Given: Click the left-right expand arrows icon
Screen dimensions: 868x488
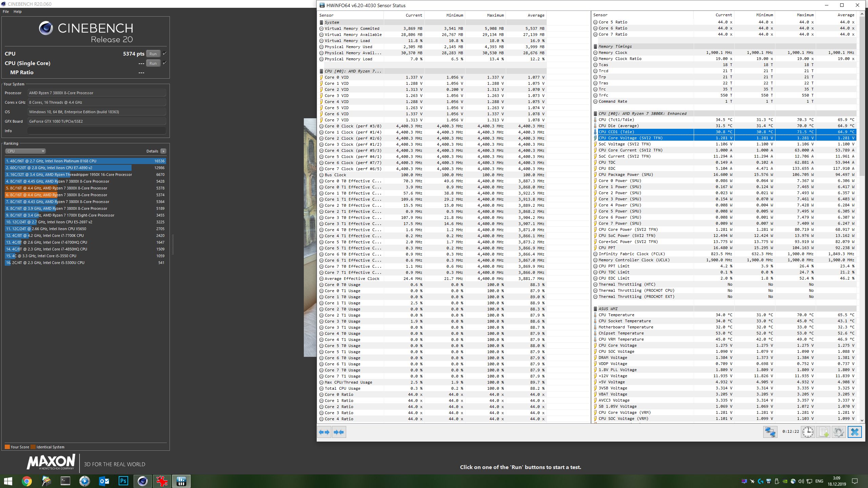Looking at the screenshot, I should 324,432.
